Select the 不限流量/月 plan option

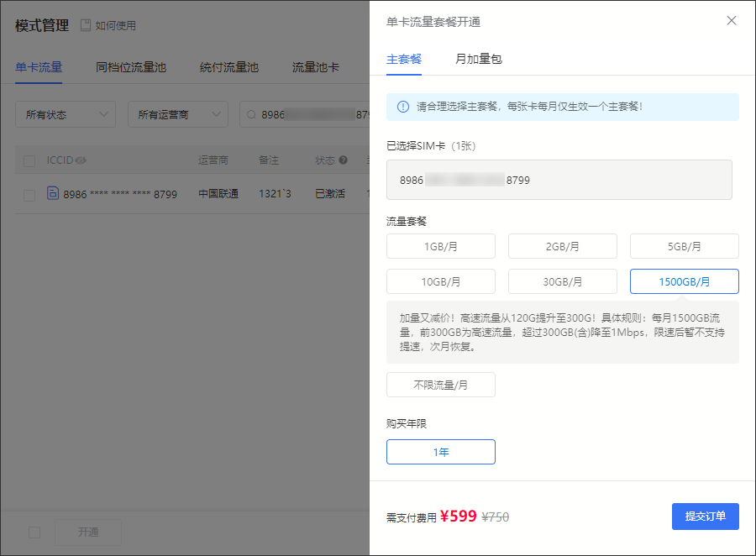point(440,385)
